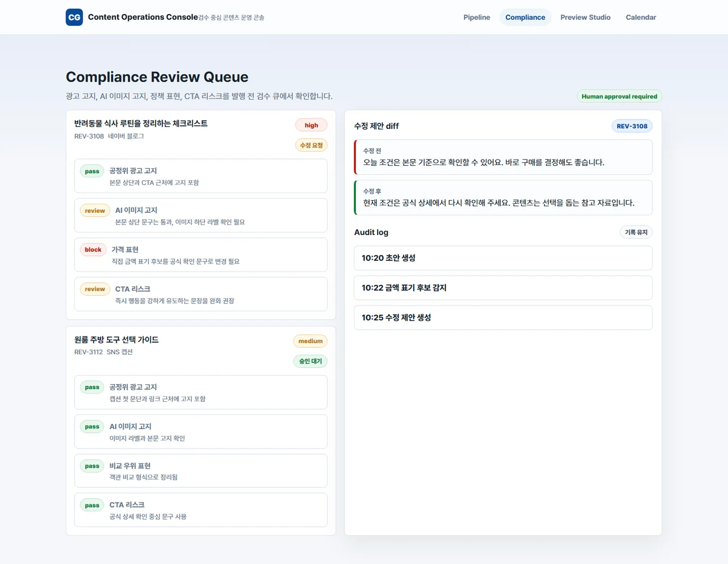Select 공정위 광고 고지 row under REV-3112
The image size is (728, 564).
pyautogui.click(x=201, y=392)
